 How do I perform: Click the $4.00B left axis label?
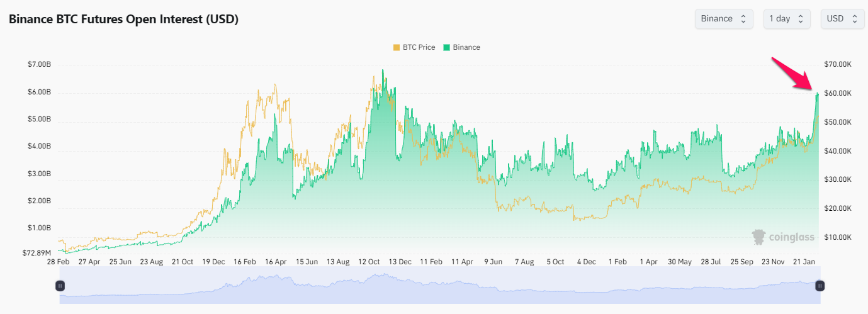click(40, 146)
